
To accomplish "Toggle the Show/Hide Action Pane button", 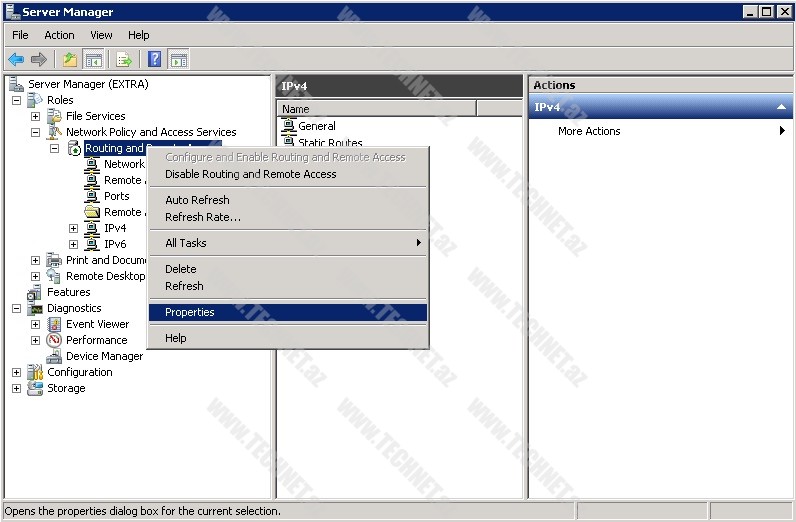I will click(x=179, y=59).
